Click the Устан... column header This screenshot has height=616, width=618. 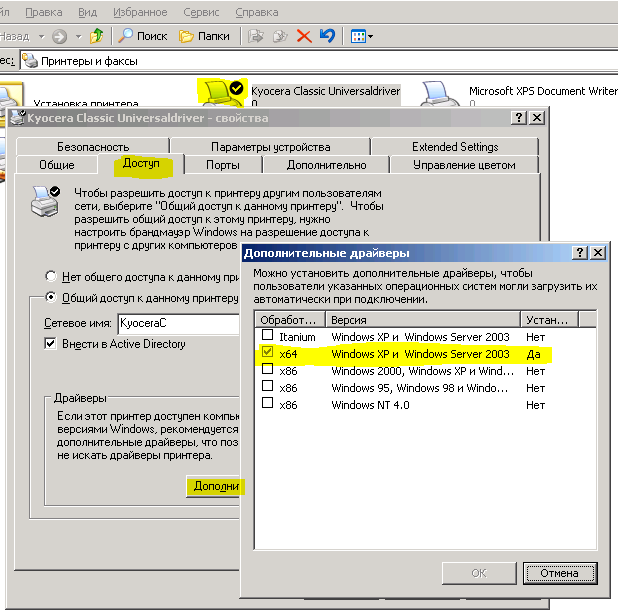[x=549, y=320]
